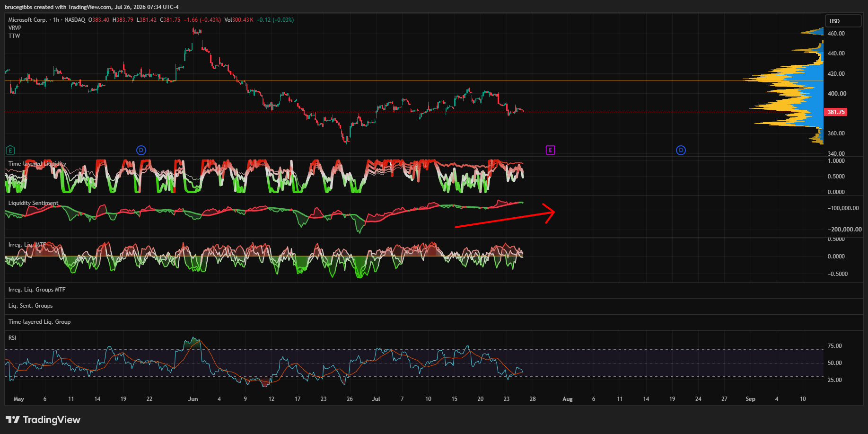Click the volume change +0.12 (+0.03%)

tap(275, 20)
